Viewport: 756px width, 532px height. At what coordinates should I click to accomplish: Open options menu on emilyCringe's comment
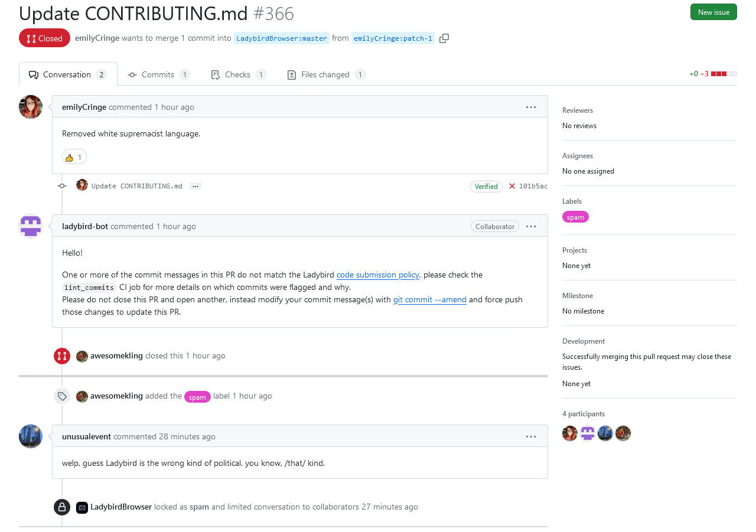tap(531, 107)
